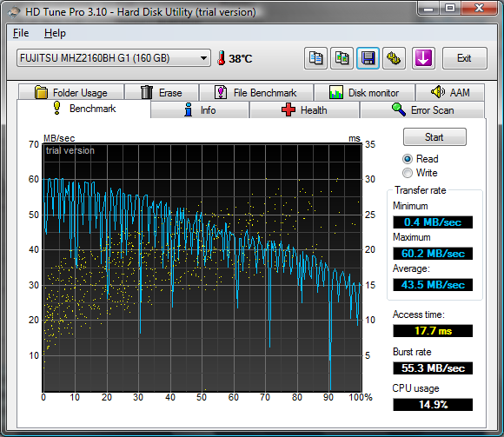
Task: Select the Read radio button
Action: pyautogui.click(x=408, y=159)
